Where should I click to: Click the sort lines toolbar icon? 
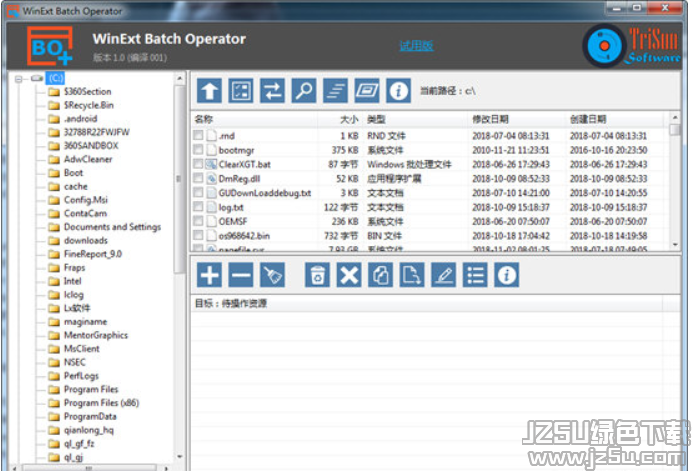point(335,91)
